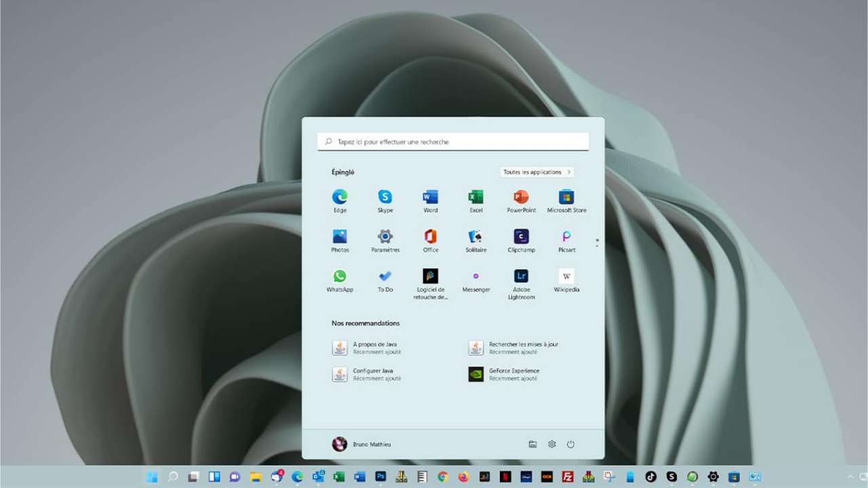Open the To Do app
The width and height of the screenshot is (868, 488).
point(385,281)
